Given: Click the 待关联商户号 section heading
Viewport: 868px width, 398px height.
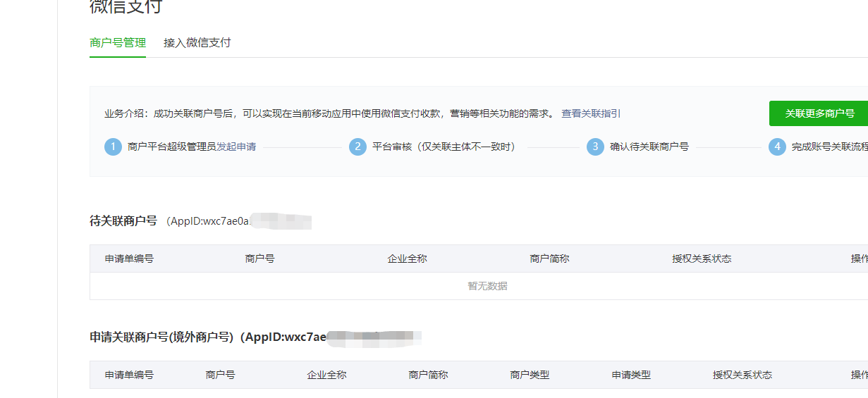Looking at the screenshot, I should coord(123,220).
